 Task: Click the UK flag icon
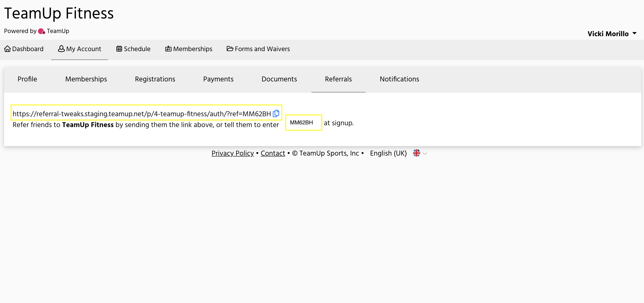click(416, 153)
